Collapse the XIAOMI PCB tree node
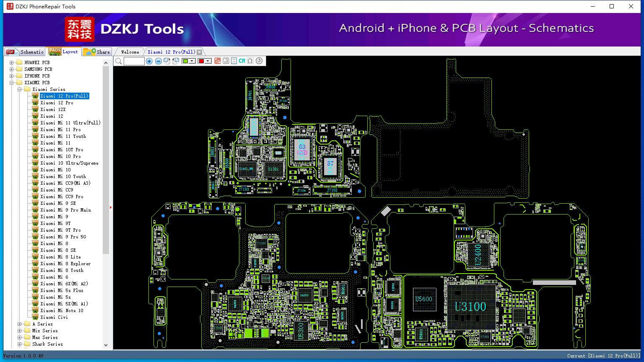The image size is (644, 362). tap(12, 83)
